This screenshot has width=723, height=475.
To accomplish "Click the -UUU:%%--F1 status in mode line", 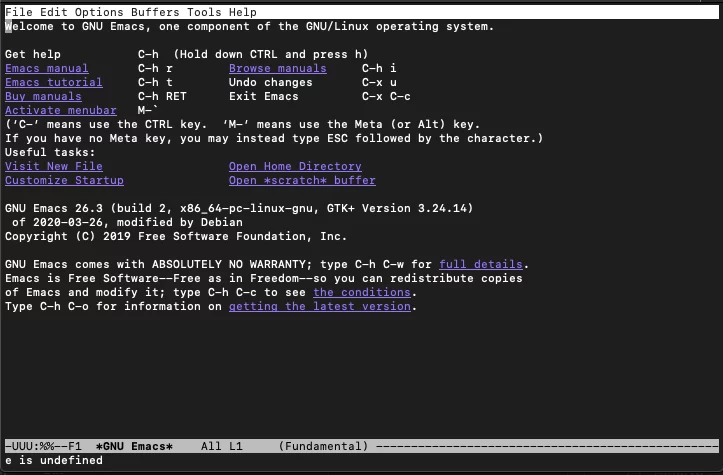I will pyautogui.click(x=43, y=446).
